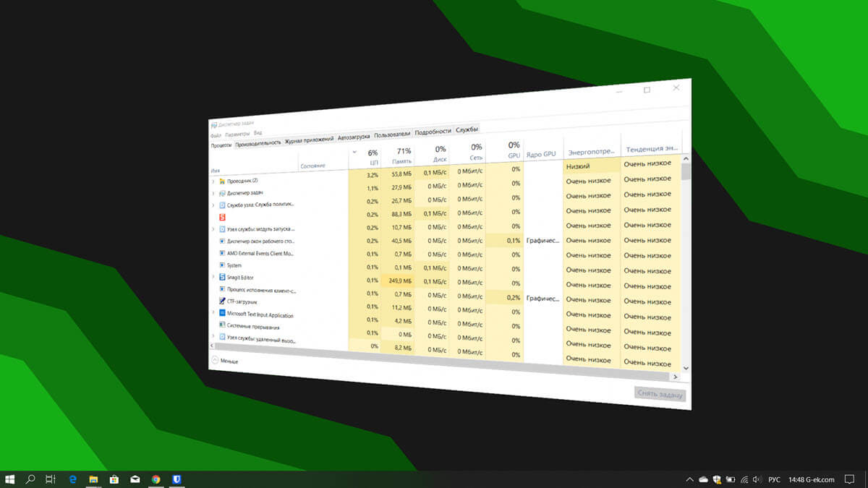Open File Explorer from the taskbar
This screenshot has width=868, height=488.
click(x=93, y=479)
